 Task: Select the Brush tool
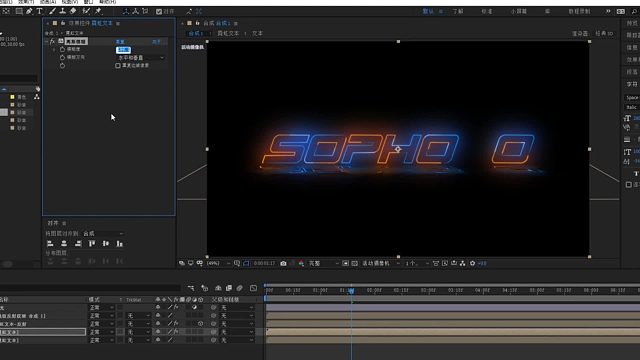click(52, 11)
